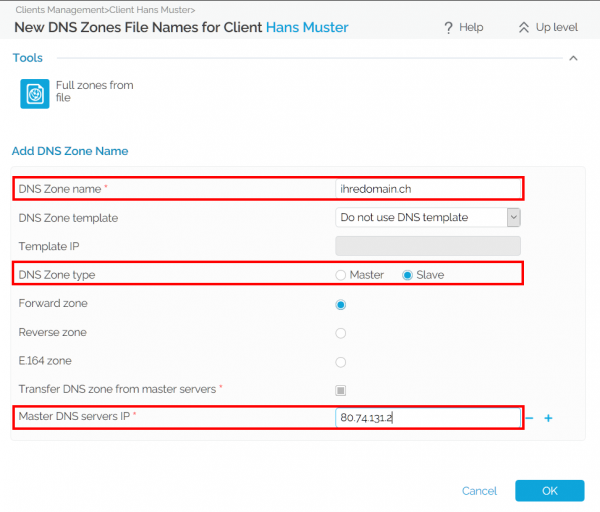Select the Master zone type radio button
Viewport: 600px width, 512px height.
[x=341, y=275]
